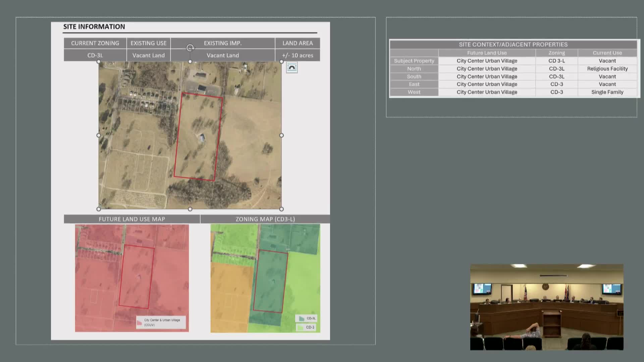Click City Center Urban Village in East row

click(x=487, y=84)
